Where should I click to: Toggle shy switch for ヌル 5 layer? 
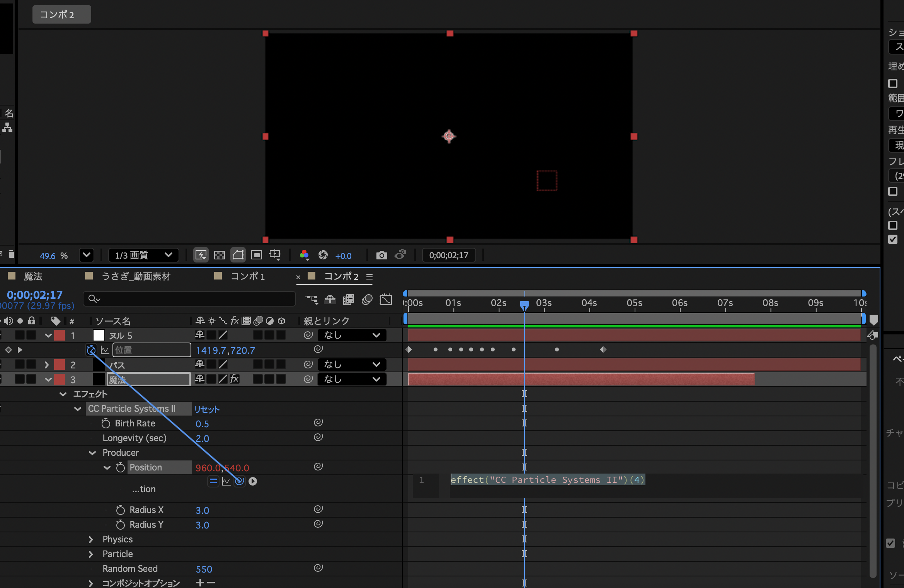coord(200,335)
